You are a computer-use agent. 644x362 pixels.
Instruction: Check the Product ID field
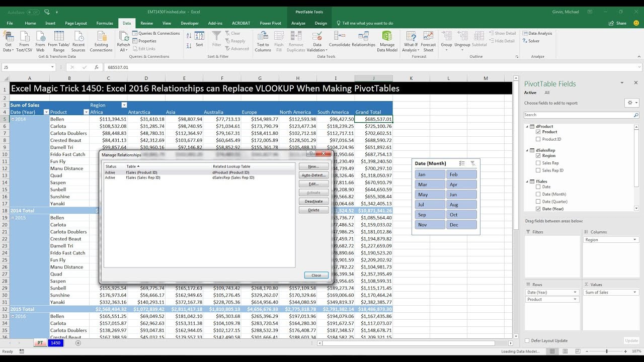(x=538, y=139)
